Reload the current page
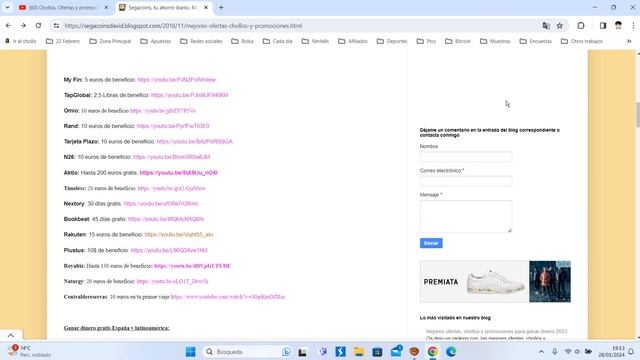This screenshot has height=360, width=640. [38, 25]
